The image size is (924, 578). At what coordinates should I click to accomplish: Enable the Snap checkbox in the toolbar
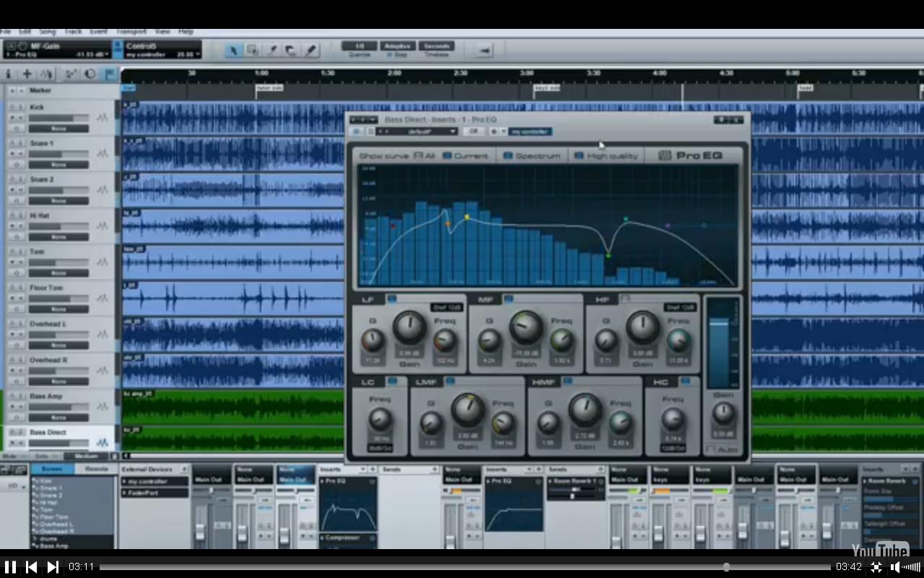click(388, 54)
